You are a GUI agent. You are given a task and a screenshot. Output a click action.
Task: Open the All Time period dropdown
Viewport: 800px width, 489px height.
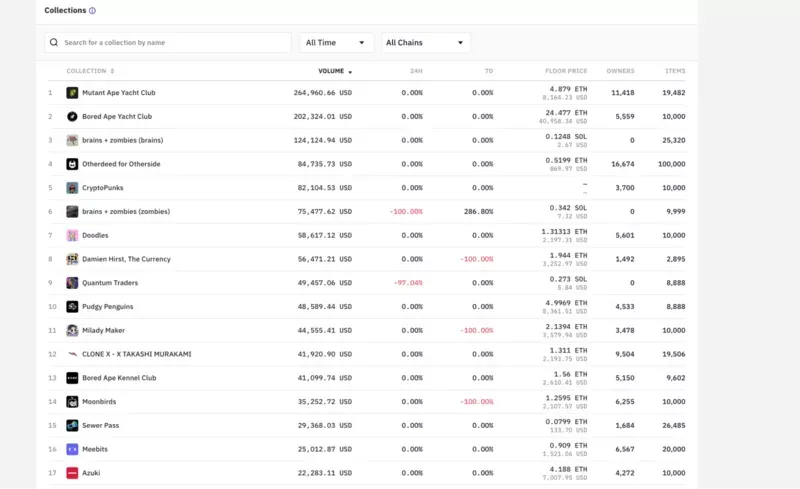(336, 42)
